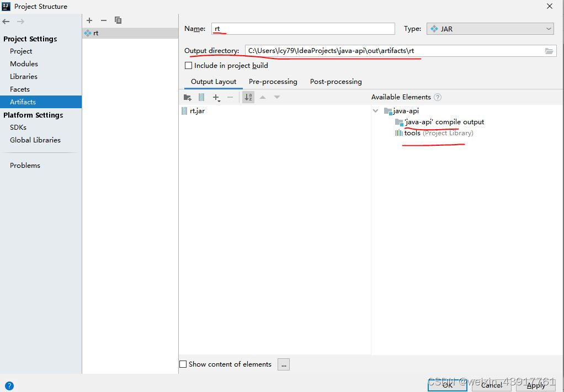Create archive in output layout toolbar
564x392 pixels.
pos(201,97)
